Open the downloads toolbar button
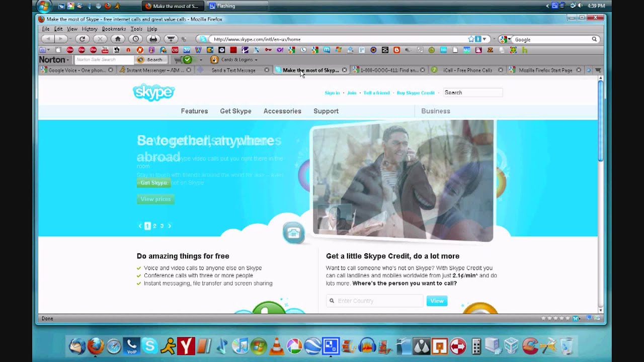The height and width of the screenshot is (362, 644). tap(171, 39)
